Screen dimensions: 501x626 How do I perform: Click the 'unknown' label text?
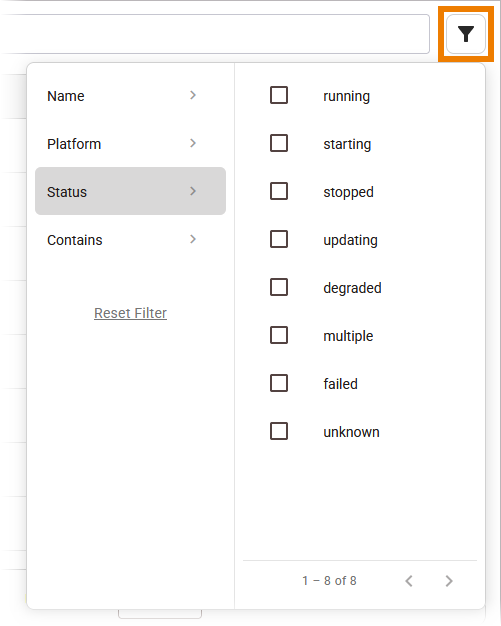point(351,432)
